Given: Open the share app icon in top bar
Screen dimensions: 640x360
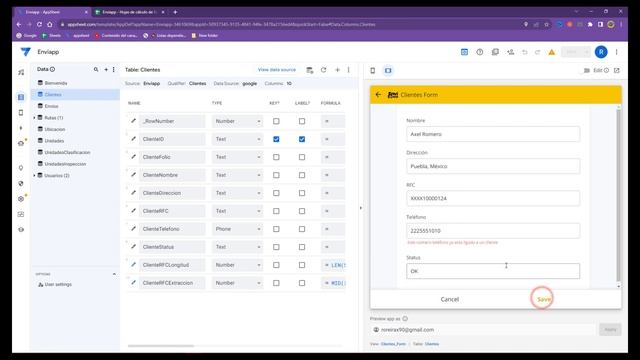Looking at the screenshot, I should coord(511,52).
